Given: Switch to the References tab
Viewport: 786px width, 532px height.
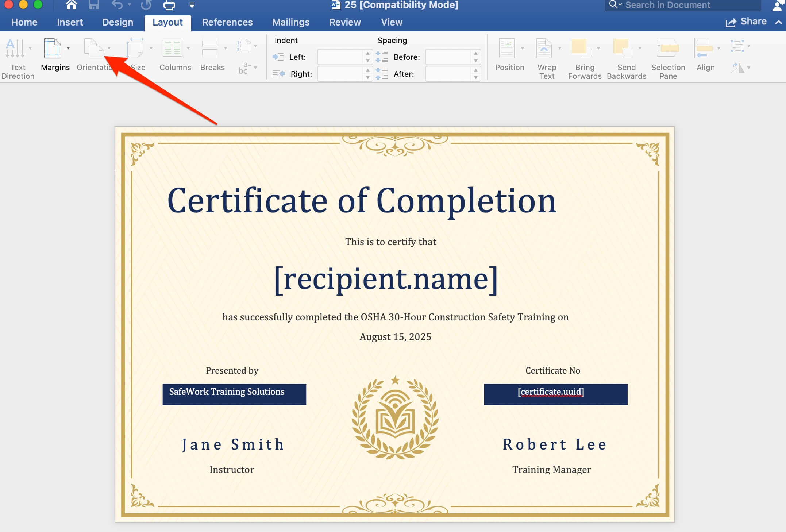Looking at the screenshot, I should click(x=227, y=22).
